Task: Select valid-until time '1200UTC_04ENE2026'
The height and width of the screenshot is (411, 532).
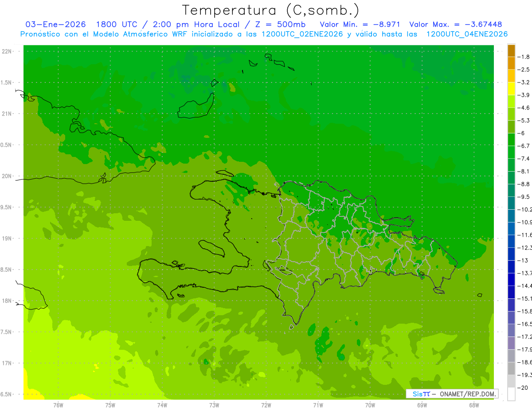Action: [466, 34]
